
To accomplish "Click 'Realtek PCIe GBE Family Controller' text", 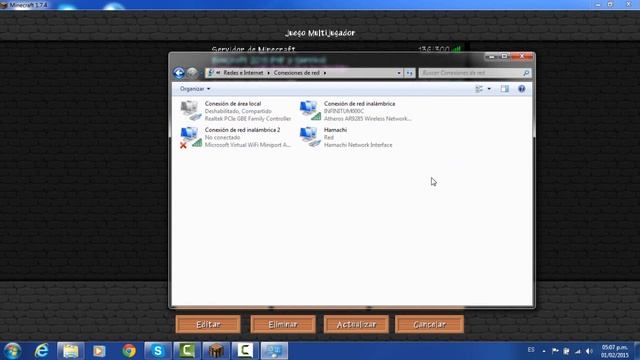I will click(x=248, y=119).
